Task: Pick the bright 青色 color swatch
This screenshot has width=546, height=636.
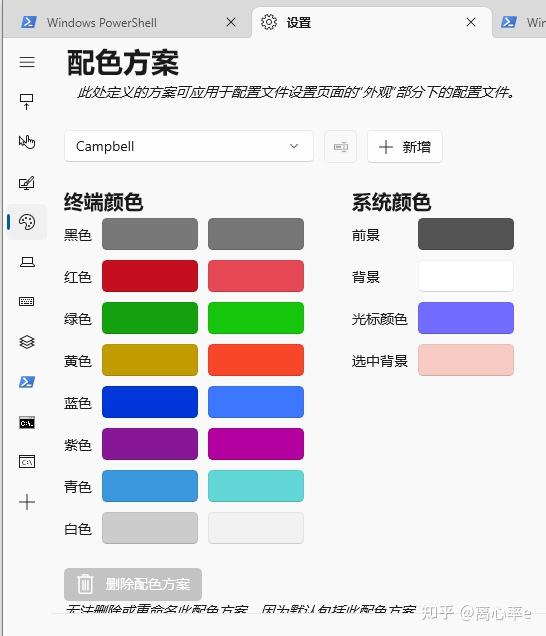Action: (256, 486)
